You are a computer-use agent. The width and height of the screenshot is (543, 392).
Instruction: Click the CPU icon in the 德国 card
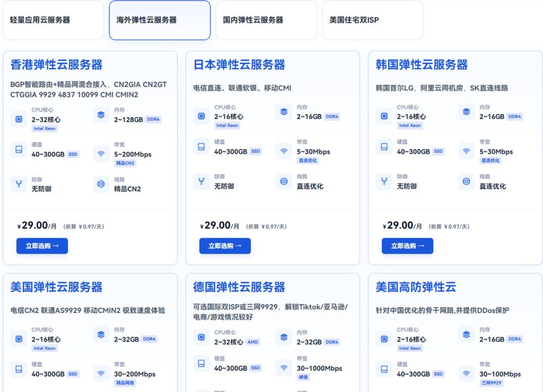pyautogui.click(x=202, y=337)
